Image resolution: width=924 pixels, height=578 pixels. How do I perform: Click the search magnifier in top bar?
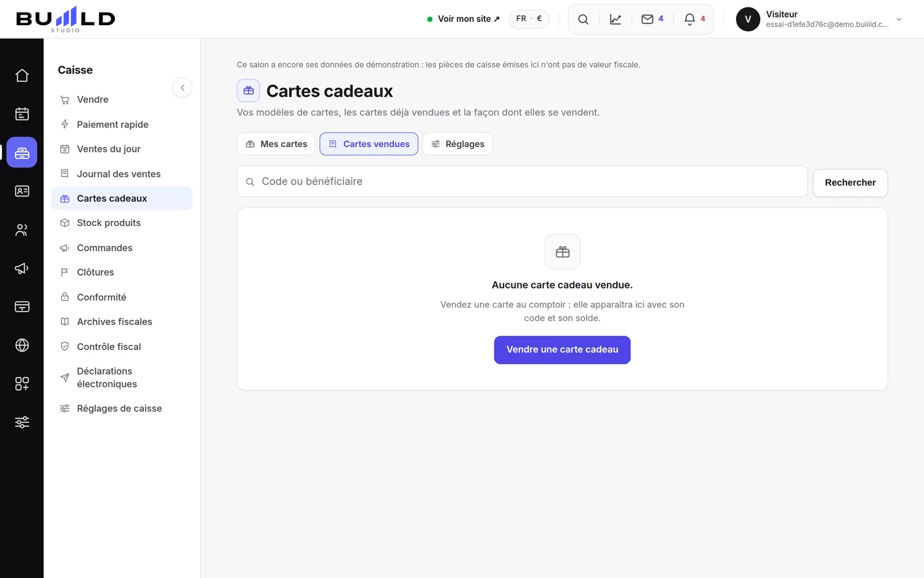coord(583,19)
